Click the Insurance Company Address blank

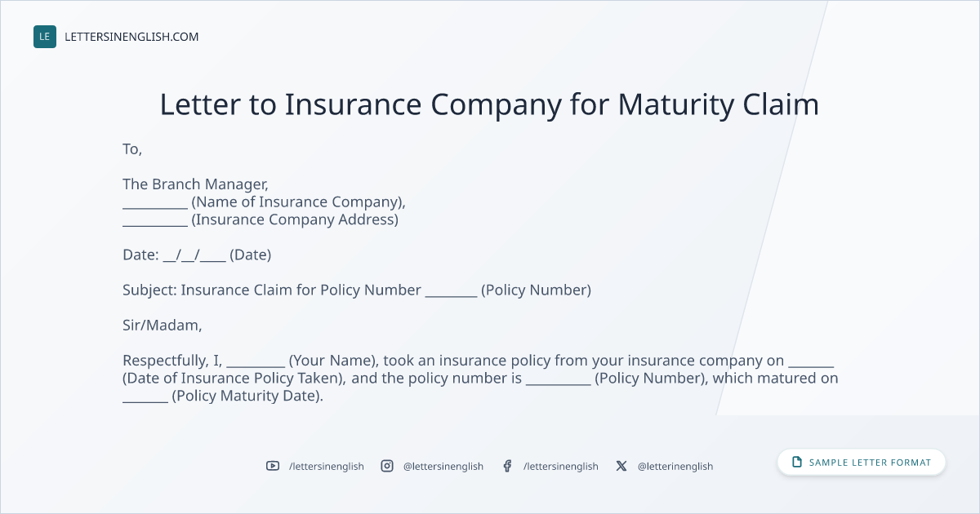click(155, 221)
